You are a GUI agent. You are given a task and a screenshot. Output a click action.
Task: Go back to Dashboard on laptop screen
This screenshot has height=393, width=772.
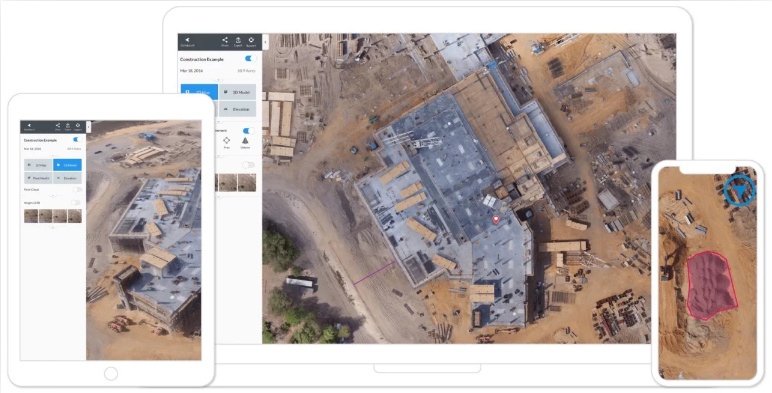[187, 41]
